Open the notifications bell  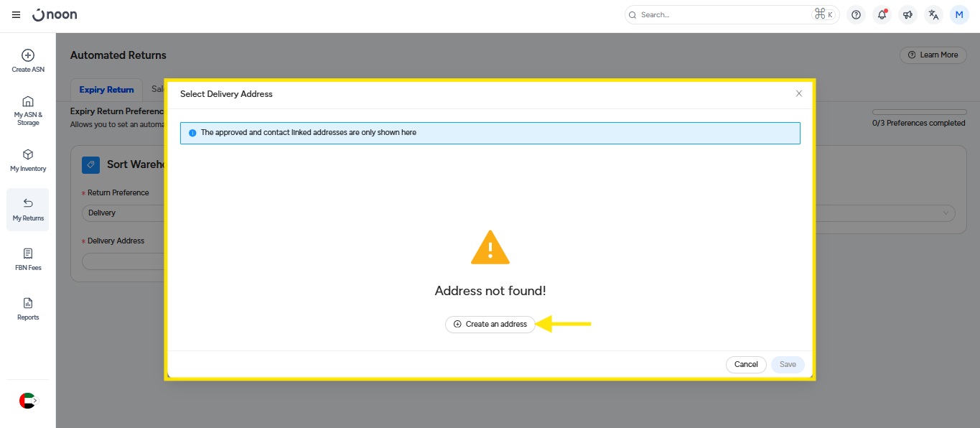pyautogui.click(x=882, y=15)
